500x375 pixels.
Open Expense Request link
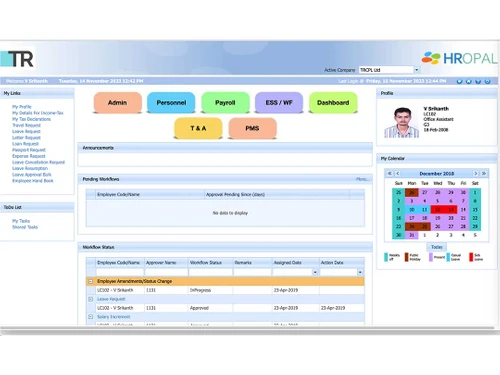(29, 156)
